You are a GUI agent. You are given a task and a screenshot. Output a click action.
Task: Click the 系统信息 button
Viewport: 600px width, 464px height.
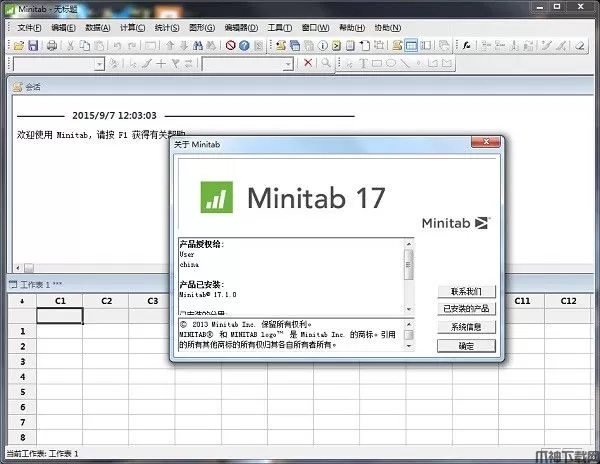click(466, 327)
